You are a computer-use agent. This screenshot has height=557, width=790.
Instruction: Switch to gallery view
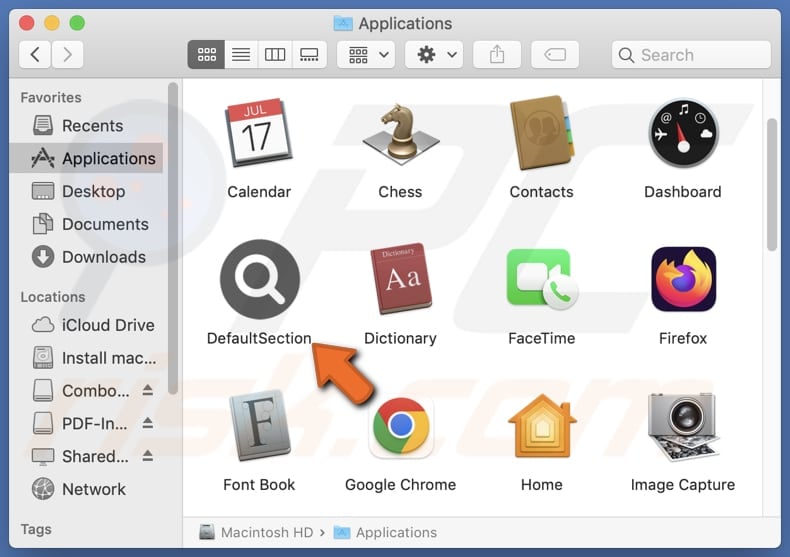click(x=309, y=54)
